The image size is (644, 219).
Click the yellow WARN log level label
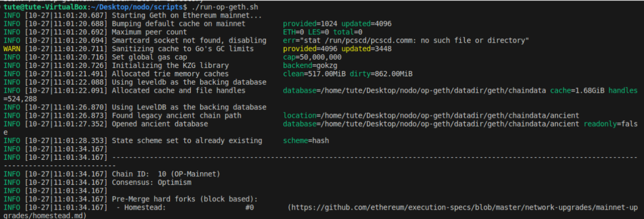pyautogui.click(x=11, y=48)
